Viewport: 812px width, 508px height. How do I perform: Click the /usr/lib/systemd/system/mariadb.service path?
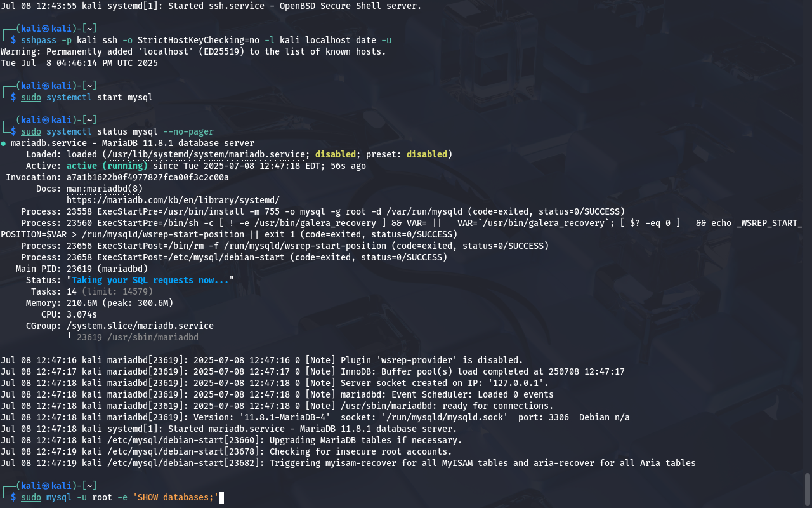pos(206,154)
